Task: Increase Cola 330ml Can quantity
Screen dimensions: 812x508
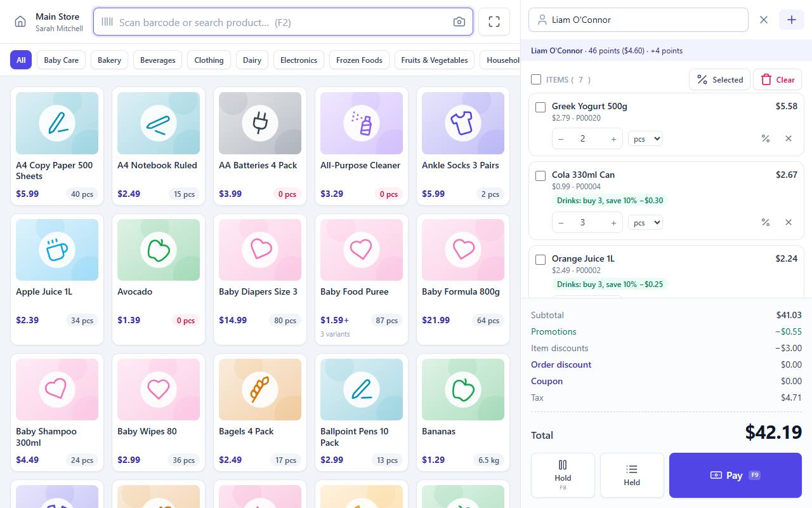Action: click(x=613, y=222)
